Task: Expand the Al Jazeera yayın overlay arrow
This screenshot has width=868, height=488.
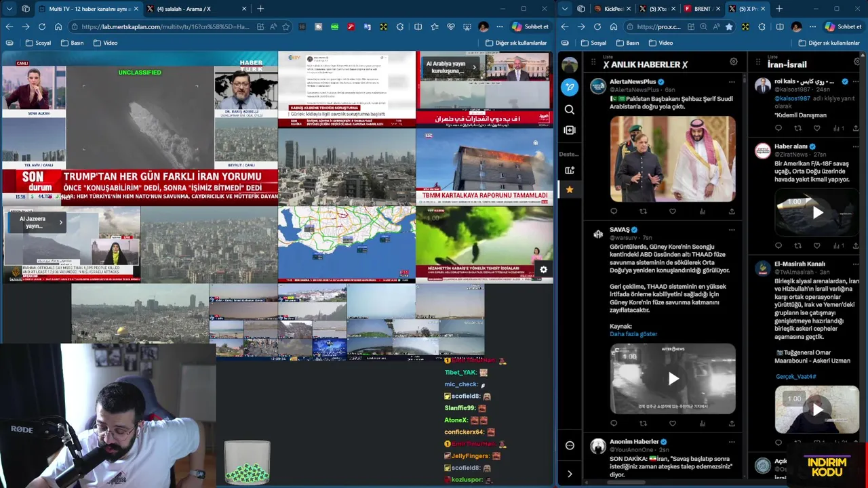Action: (60, 222)
